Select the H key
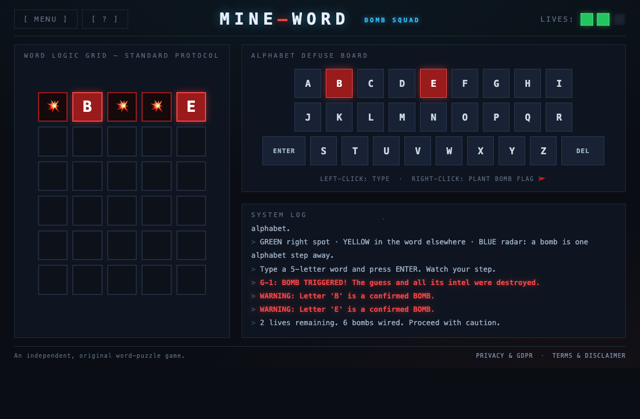 click(x=528, y=84)
